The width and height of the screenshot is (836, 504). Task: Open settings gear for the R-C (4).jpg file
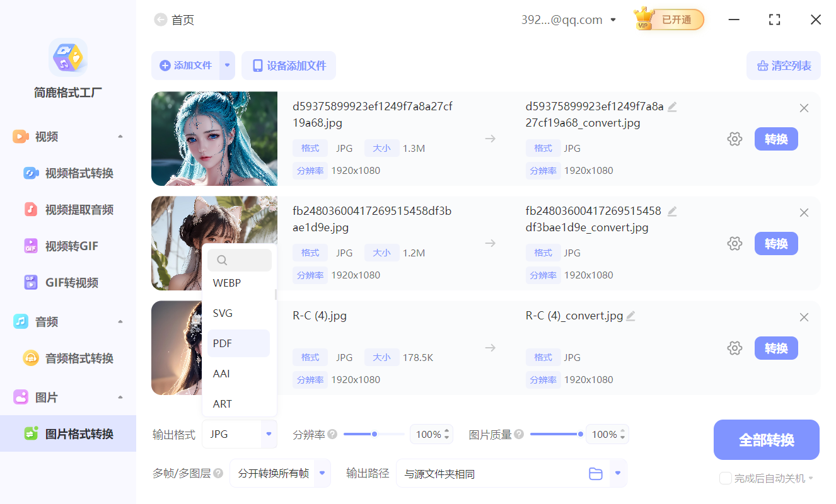pos(734,348)
